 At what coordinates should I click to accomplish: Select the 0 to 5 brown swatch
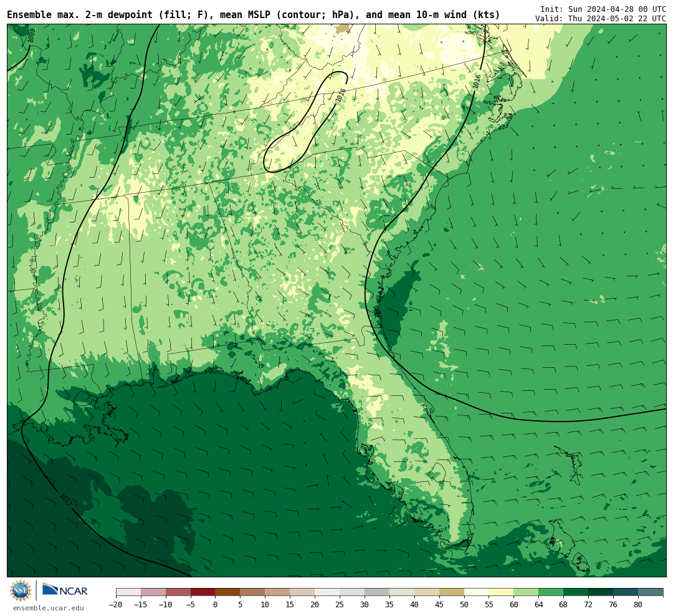(227, 592)
